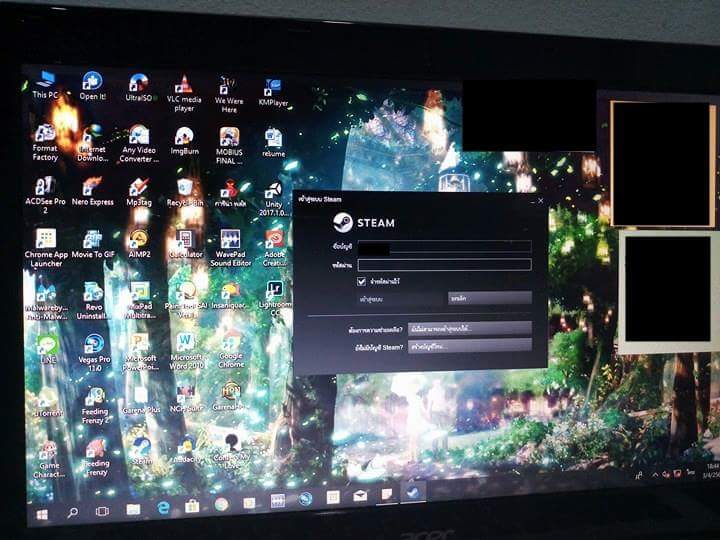Launch the VLC media player shortcut

pos(184,94)
